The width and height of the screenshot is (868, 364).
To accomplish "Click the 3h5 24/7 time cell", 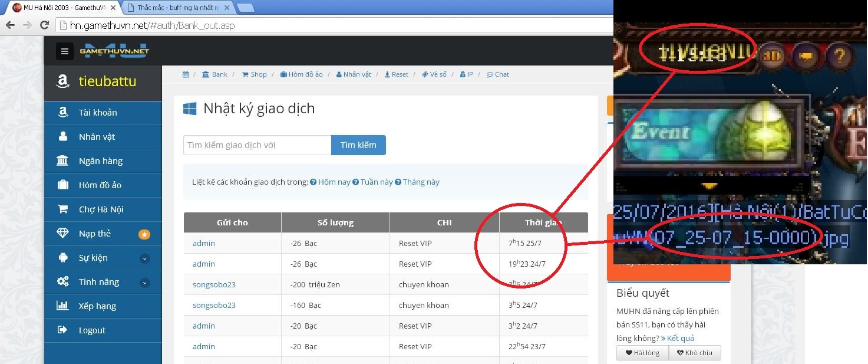I will click(x=543, y=305).
